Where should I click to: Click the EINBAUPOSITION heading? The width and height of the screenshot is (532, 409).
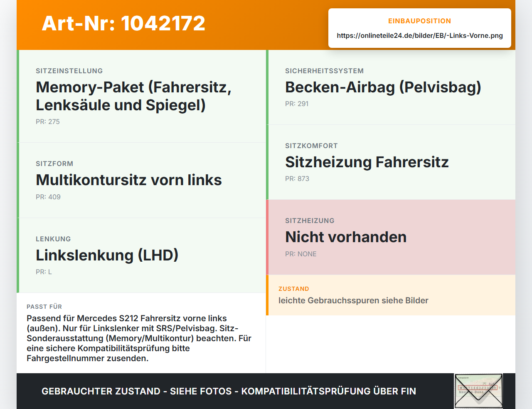tap(420, 21)
